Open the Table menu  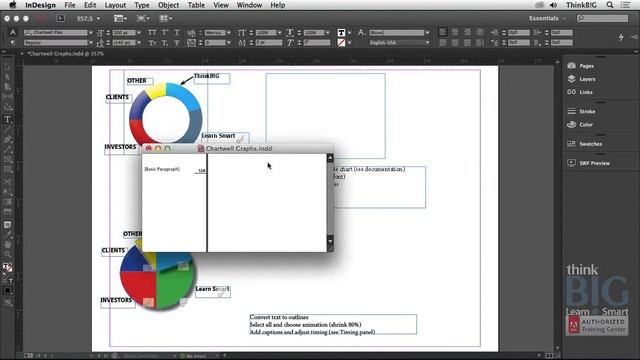tap(196, 5)
